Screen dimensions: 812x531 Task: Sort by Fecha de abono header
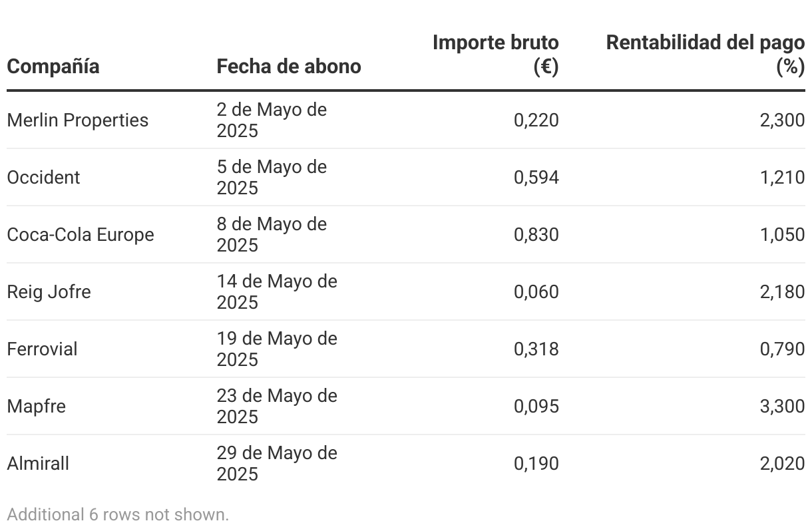tap(289, 67)
